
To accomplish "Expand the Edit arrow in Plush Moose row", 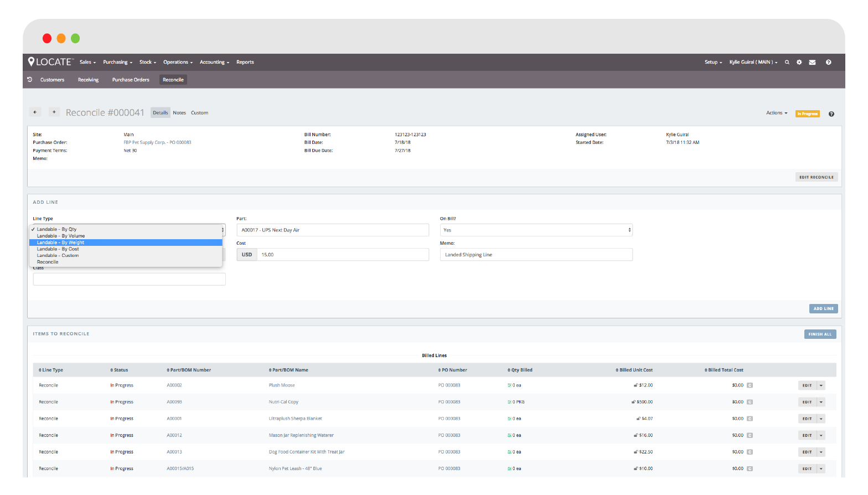I will (x=821, y=385).
